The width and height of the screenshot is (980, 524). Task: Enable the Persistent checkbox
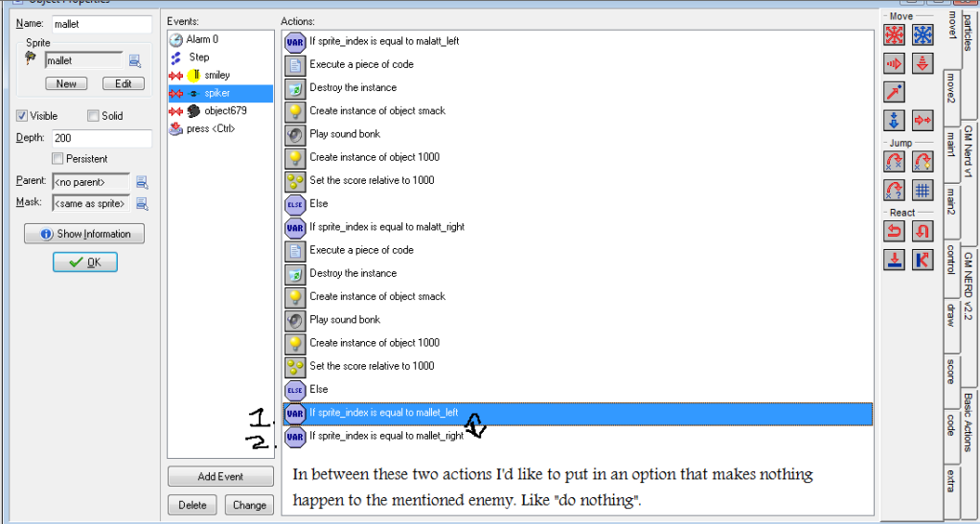pyautogui.click(x=57, y=159)
